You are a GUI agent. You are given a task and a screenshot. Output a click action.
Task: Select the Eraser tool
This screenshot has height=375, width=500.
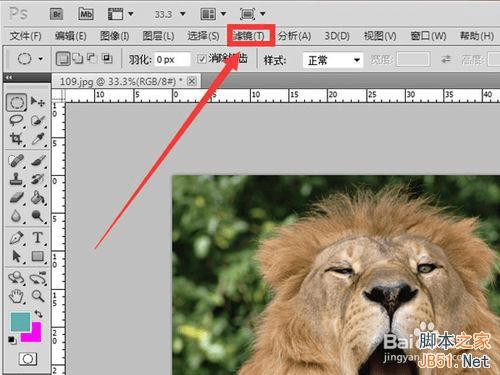[x=16, y=197]
